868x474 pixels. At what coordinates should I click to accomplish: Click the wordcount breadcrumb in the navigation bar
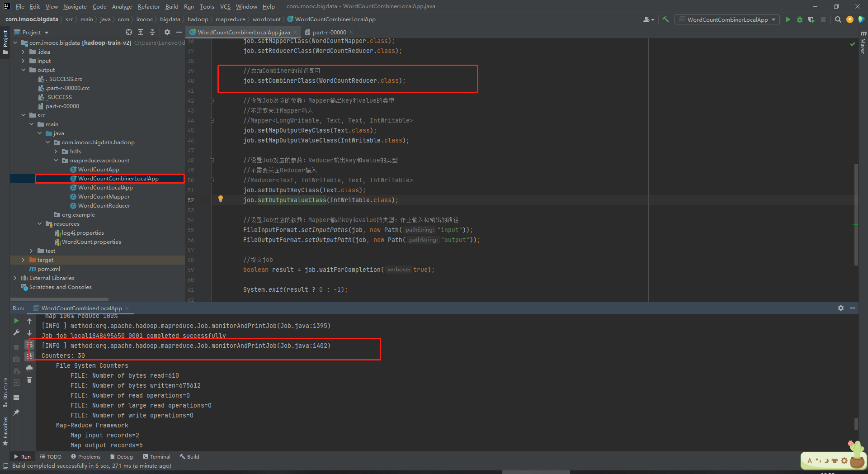tap(266, 19)
